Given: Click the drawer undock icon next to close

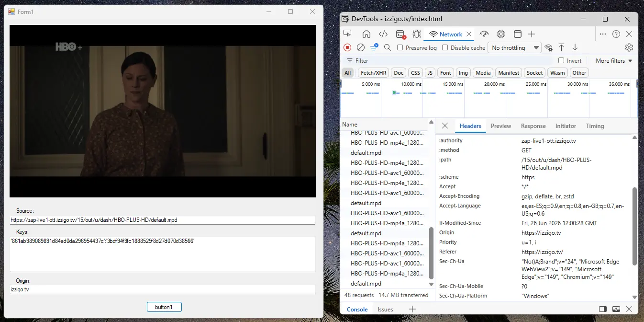Looking at the screenshot, I should pyautogui.click(x=616, y=309).
